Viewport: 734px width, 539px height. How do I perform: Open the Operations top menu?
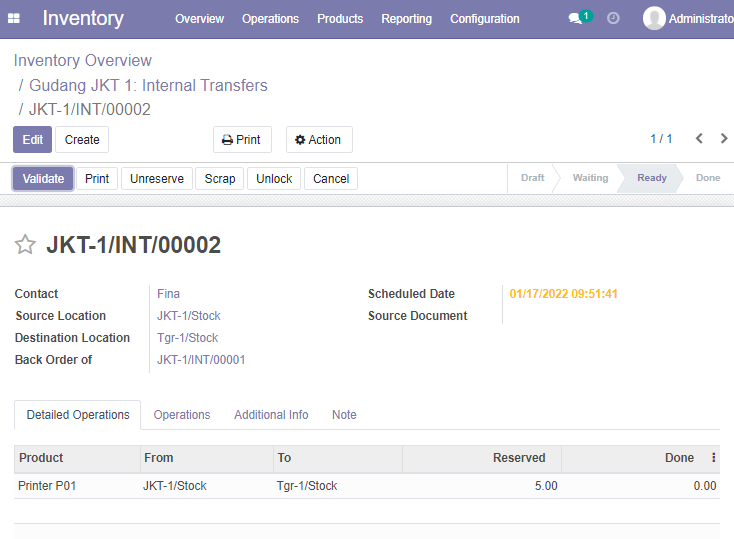point(270,19)
